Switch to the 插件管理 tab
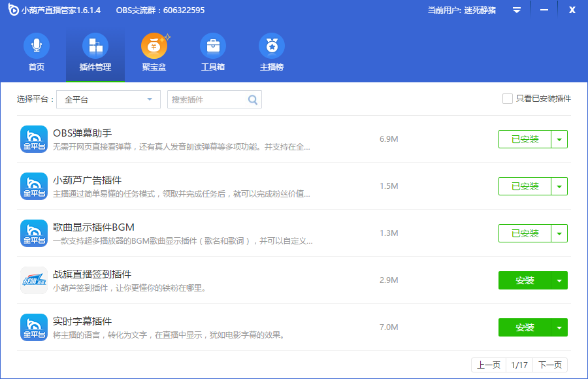The image size is (588, 379). coord(95,54)
